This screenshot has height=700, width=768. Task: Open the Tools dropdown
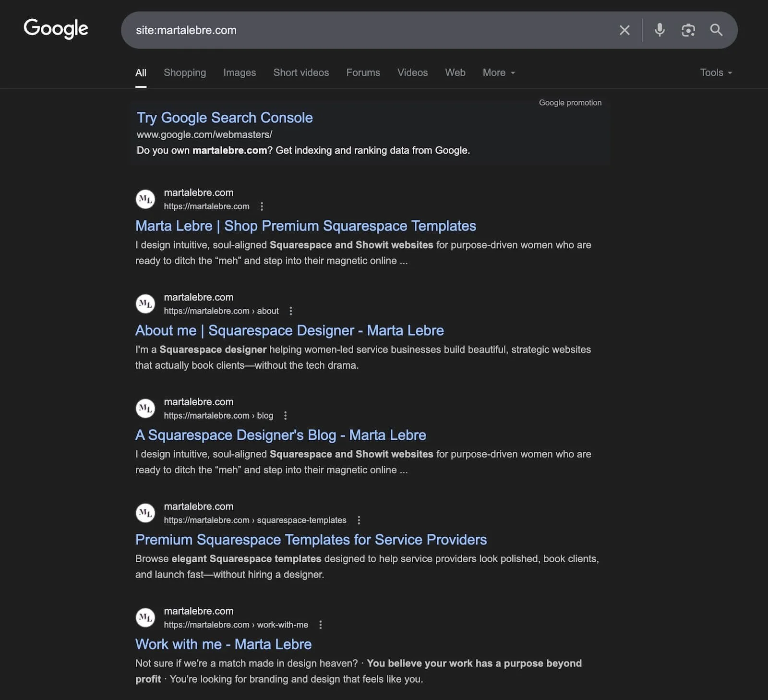[716, 73]
